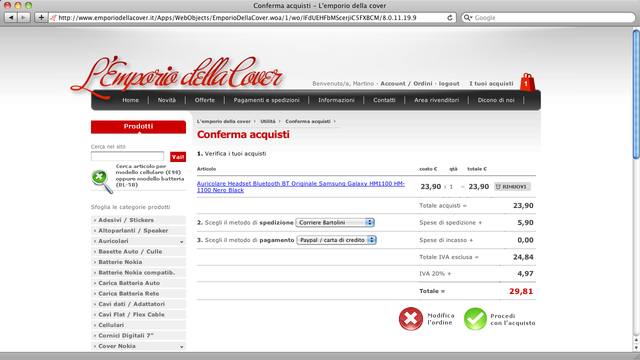Open Batterie Nokia category

pyautogui.click(x=138, y=262)
